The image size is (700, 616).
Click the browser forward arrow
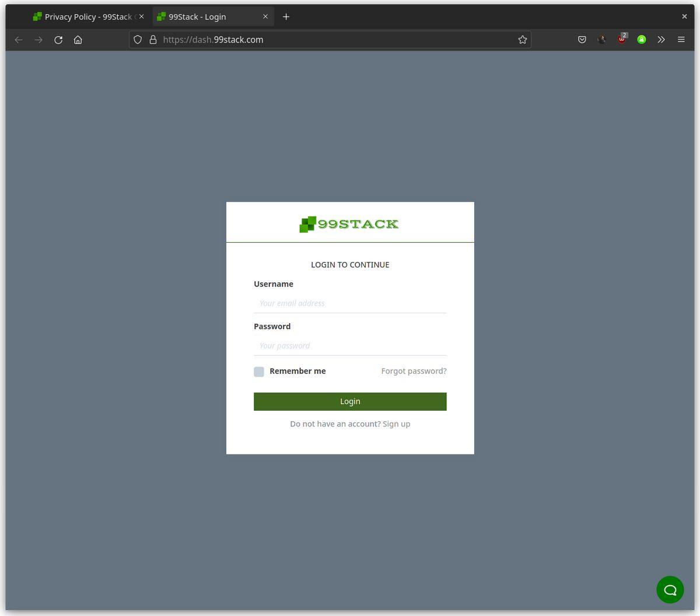click(x=38, y=40)
